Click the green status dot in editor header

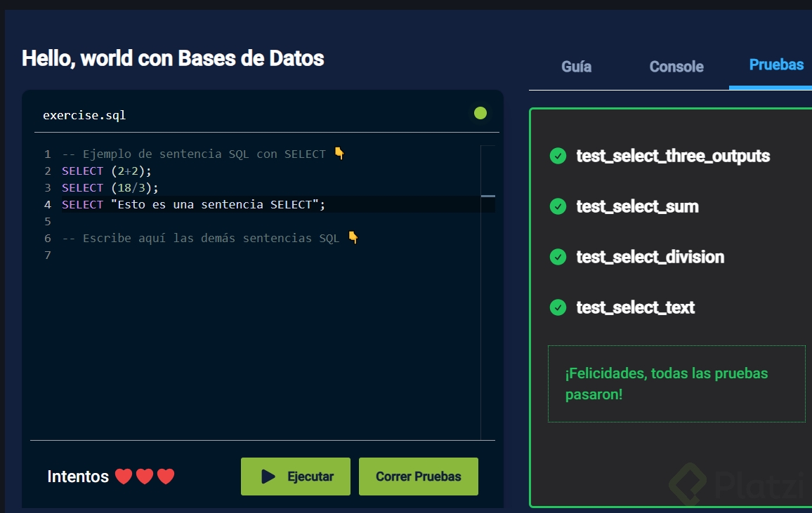(480, 113)
